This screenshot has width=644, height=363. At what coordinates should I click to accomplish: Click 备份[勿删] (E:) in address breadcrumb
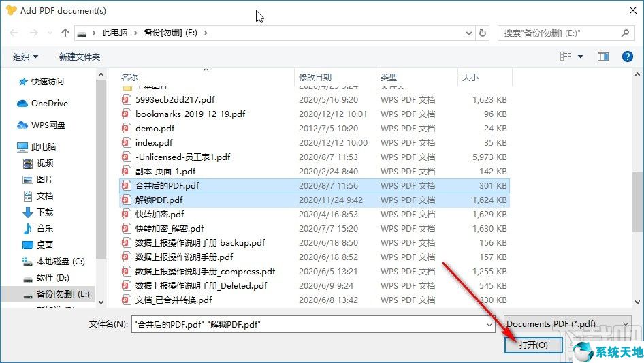tap(170, 33)
